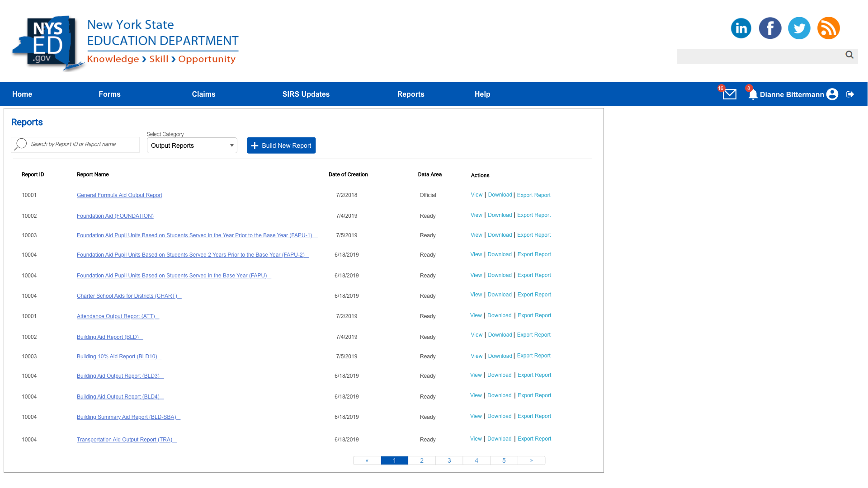Click the user profile avatar icon
This screenshot has width=868, height=488.
(x=832, y=94)
